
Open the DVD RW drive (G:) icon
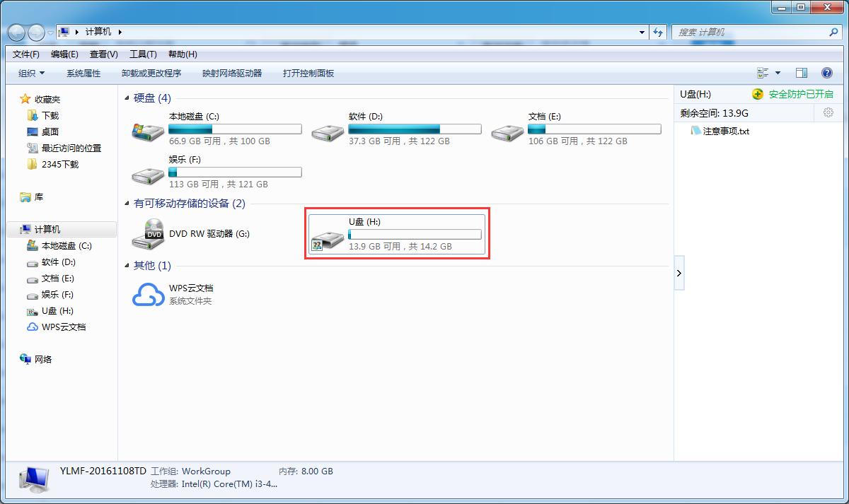(148, 234)
